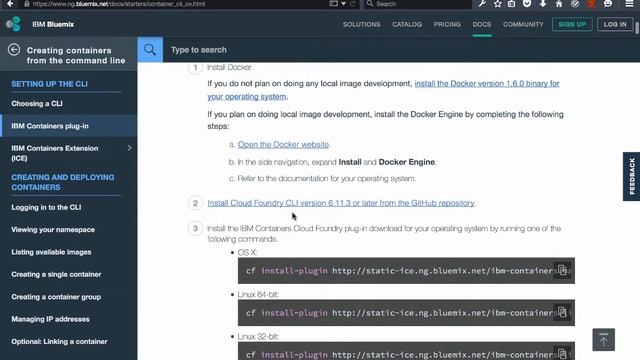Save page to Pocket
Image resolution: width=640 pixels, height=360 pixels.
pos(527,4)
